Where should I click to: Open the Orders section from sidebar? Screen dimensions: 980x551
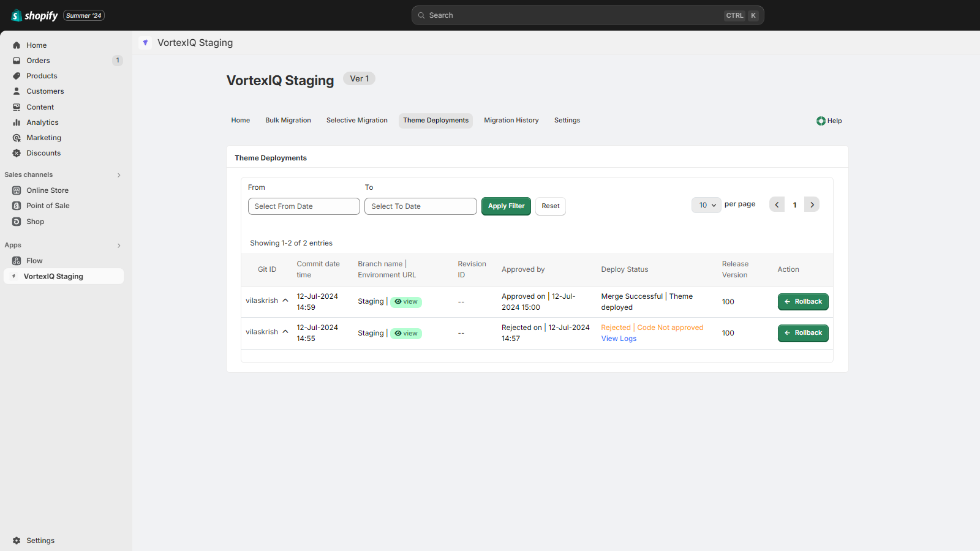38,60
